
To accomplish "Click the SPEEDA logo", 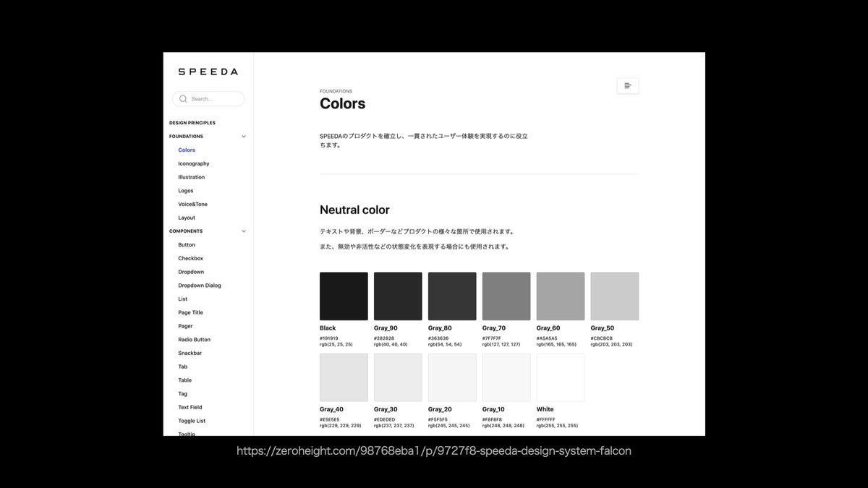I will tap(208, 72).
